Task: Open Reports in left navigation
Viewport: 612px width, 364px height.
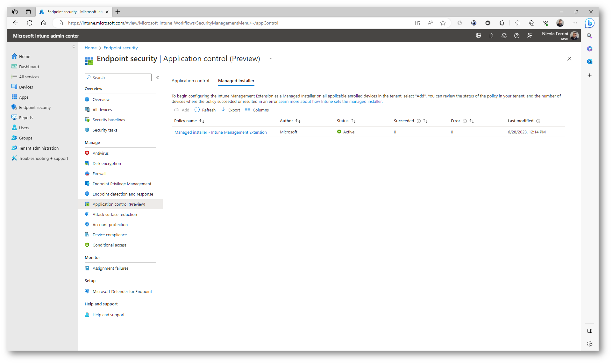Action: 22,118
